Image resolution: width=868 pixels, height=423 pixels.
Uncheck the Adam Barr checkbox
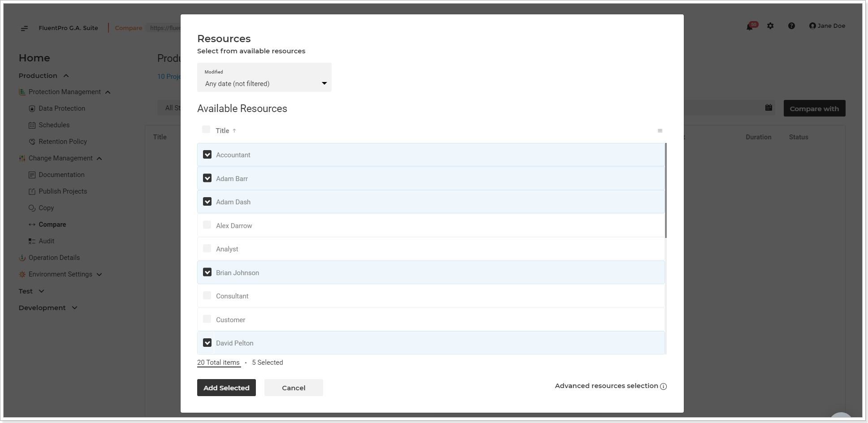[x=207, y=178]
